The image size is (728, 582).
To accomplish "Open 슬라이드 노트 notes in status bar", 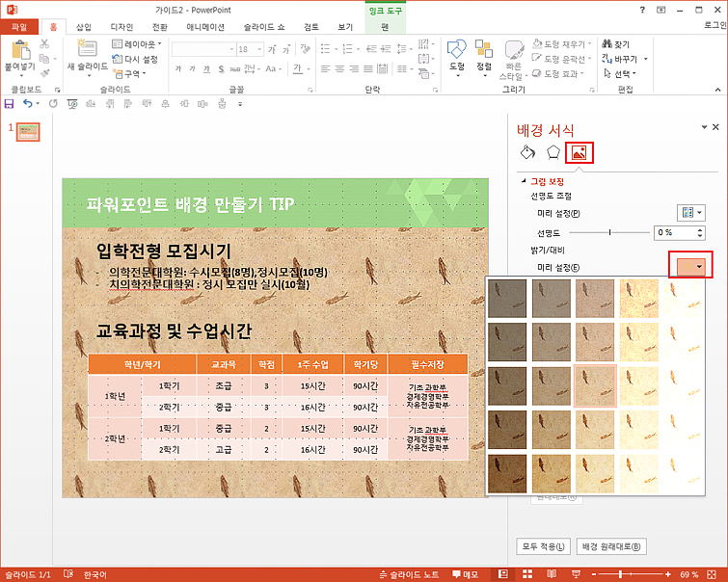I will pyautogui.click(x=410, y=574).
